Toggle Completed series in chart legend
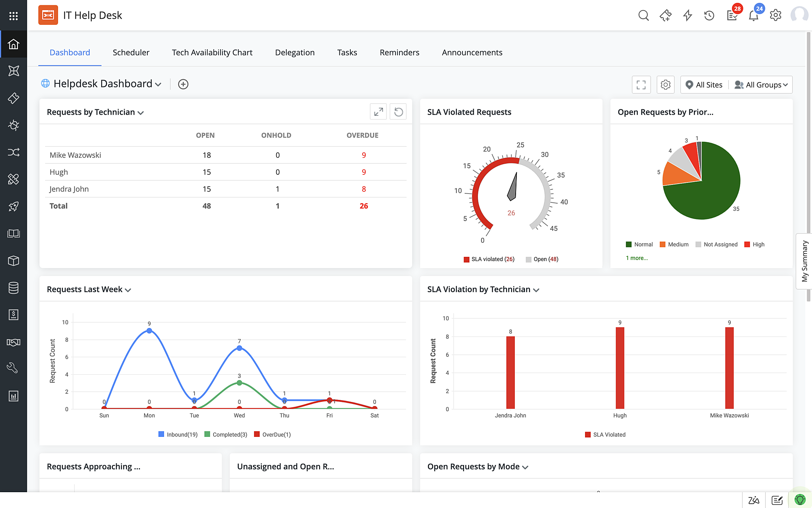The height and width of the screenshot is (508, 812). pyautogui.click(x=226, y=434)
